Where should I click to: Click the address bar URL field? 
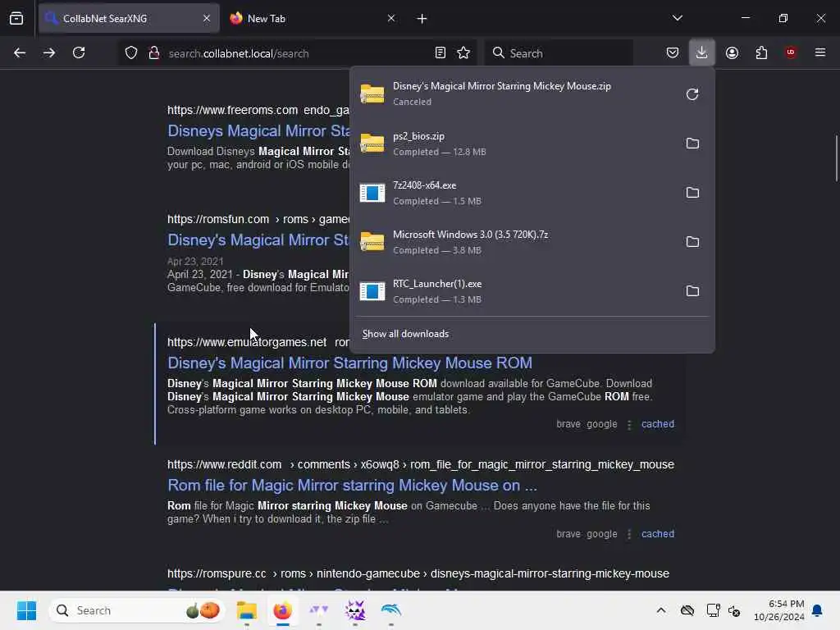[297, 53]
